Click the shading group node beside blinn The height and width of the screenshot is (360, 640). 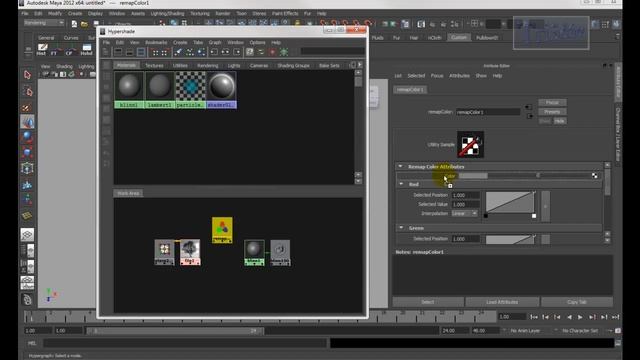click(x=280, y=253)
